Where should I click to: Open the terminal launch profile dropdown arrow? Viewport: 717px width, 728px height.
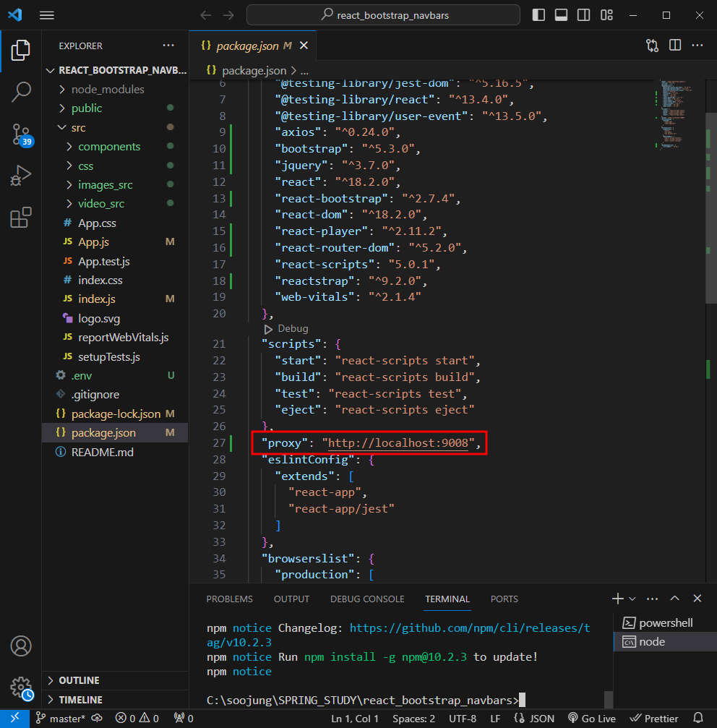click(632, 599)
